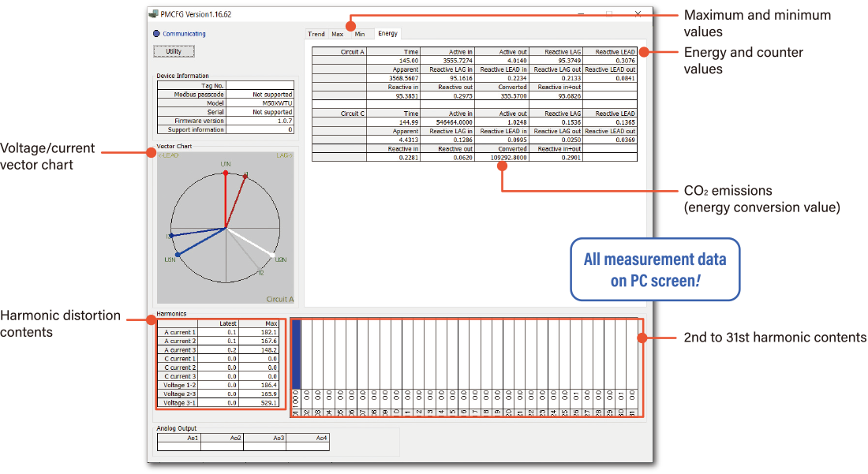Select the Circuit C Active in value
This screenshot has width=868, height=474.
(x=448, y=122)
